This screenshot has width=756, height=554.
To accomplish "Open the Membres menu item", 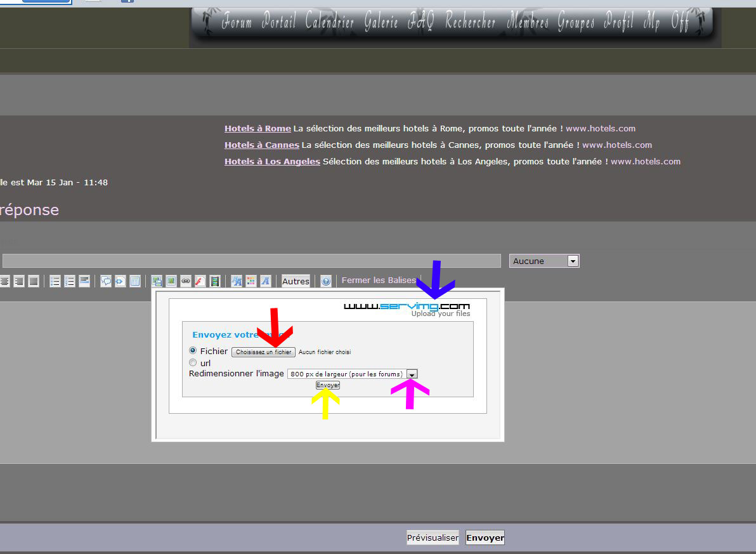I will (527, 22).
